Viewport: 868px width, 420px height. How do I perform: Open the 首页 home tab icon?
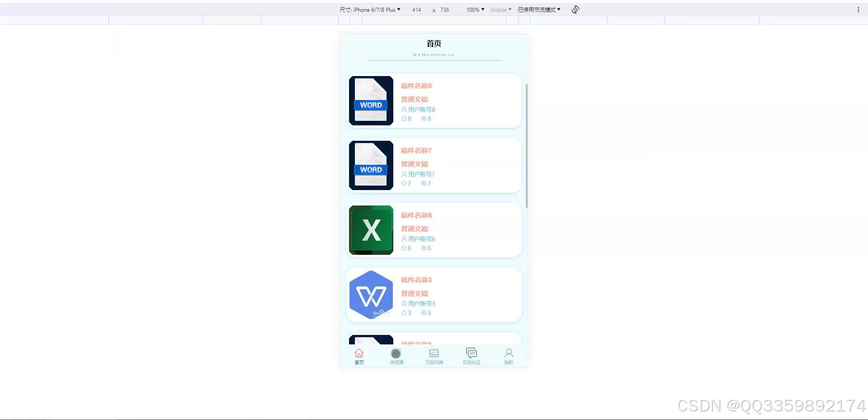click(x=359, y=353)
